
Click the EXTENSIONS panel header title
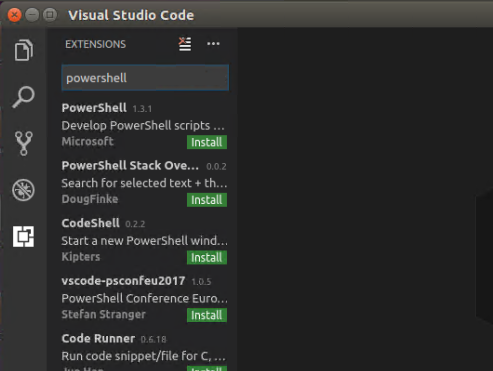(x=95, y=44)
